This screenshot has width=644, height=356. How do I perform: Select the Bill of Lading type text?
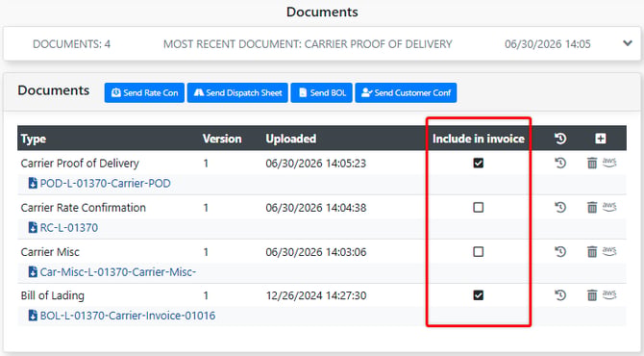(x=52, y=295)
